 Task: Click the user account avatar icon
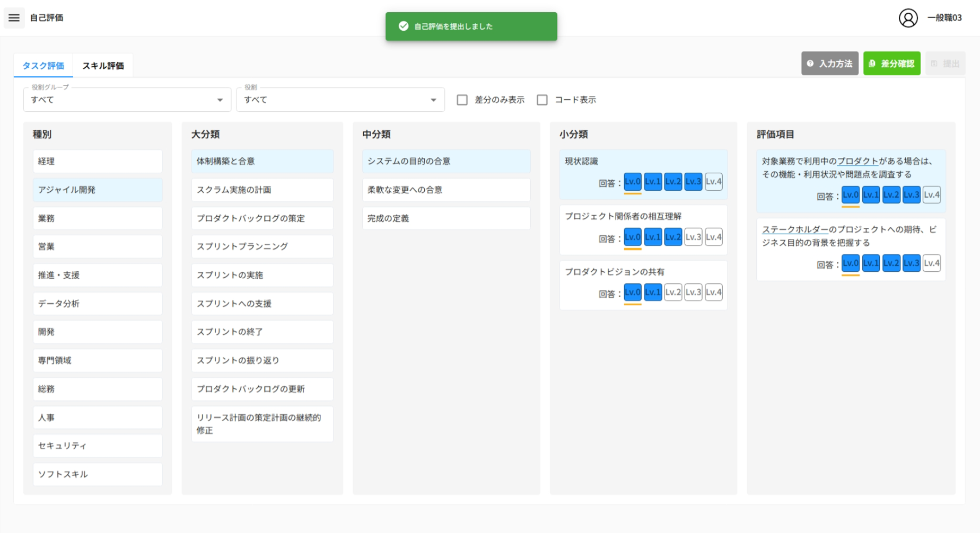pyautogui.click(x=908, y=18)
